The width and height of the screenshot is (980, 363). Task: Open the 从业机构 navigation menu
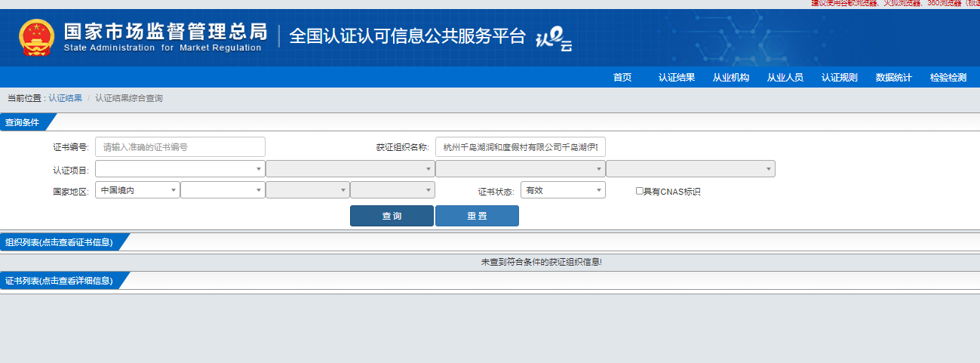pos(731,78)
